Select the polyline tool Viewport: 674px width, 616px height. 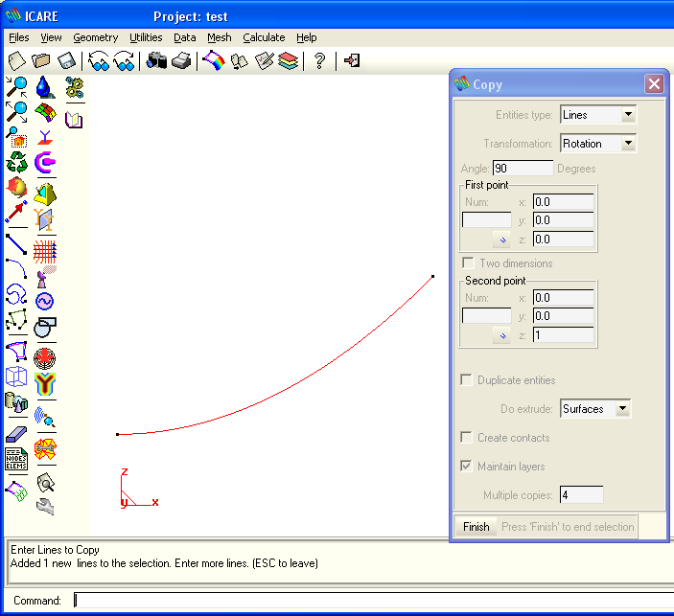pos(16,320)
